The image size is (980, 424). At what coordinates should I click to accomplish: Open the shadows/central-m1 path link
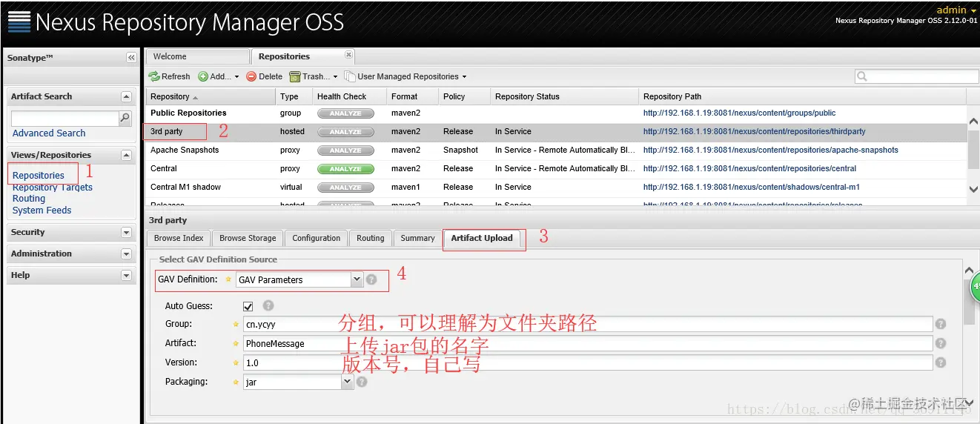752,188
